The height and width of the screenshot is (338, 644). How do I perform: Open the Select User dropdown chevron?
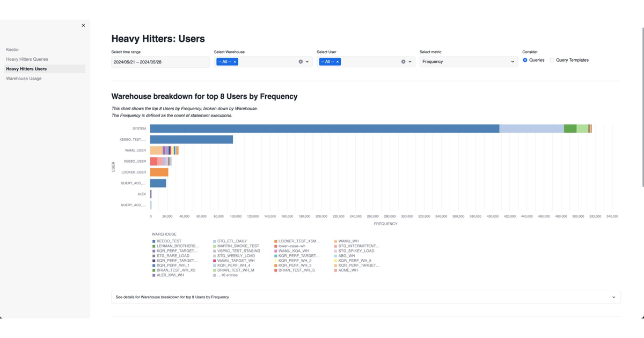410,62
